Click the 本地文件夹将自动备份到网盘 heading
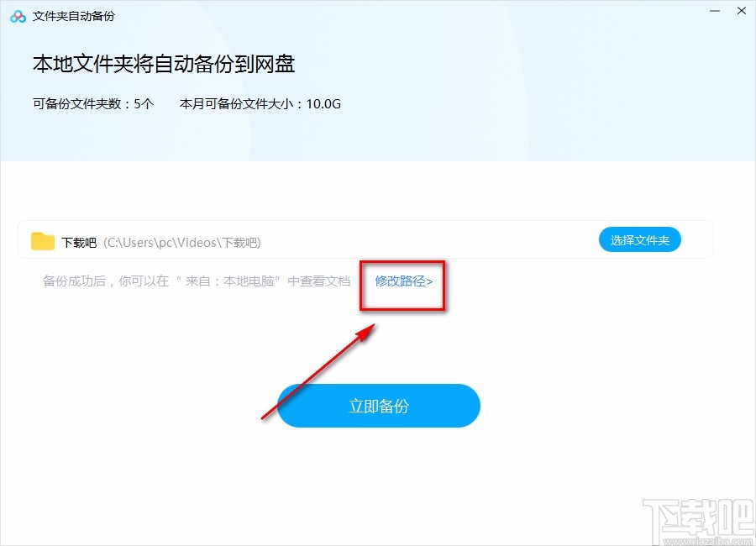756x546 pixels. 162,64
